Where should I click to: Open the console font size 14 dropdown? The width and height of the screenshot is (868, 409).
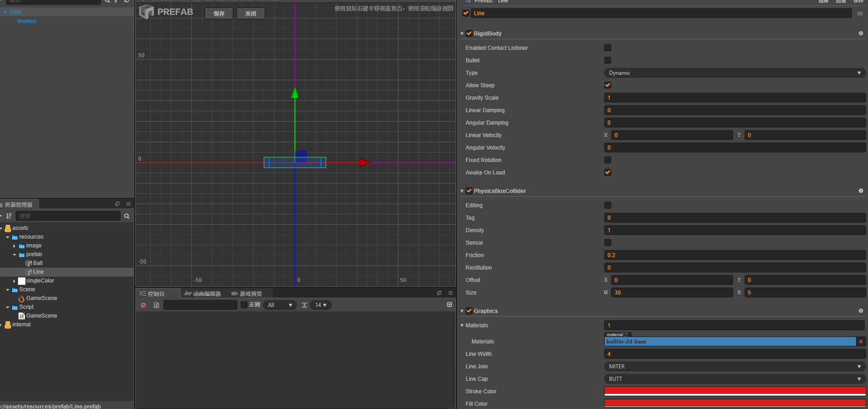321,305
